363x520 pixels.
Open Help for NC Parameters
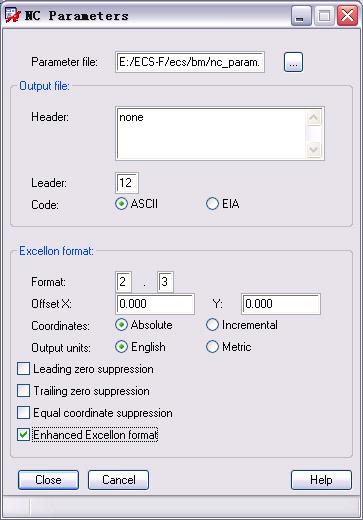point(321,480)
